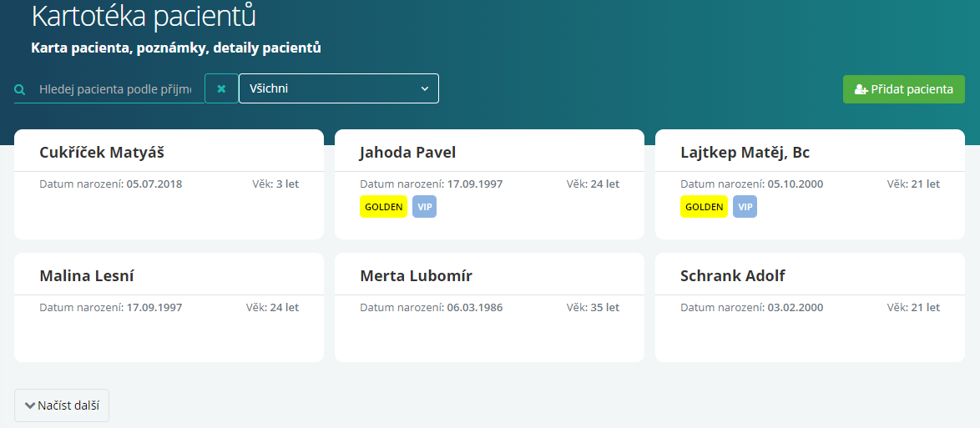Click the Kartotéka pacientů page heading
The width and height of the screenshot is (980, 428).
[x=144, y=16]
